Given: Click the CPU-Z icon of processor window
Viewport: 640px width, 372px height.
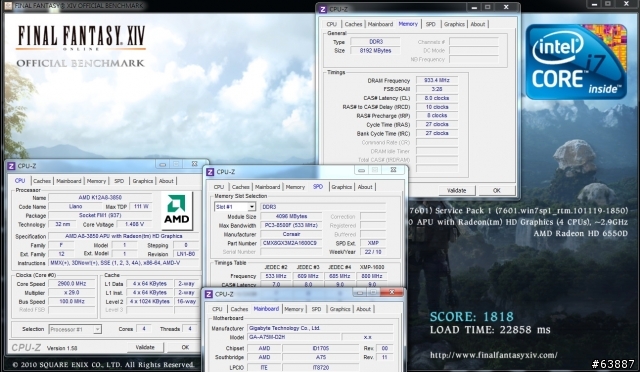Looking at the screenshot, I should point(11,166).
